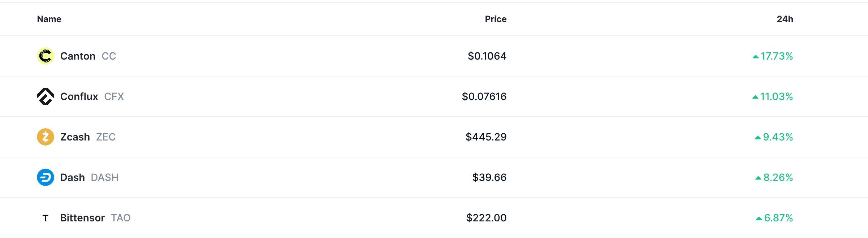Click the Canton coin logo
The image size is (868, 238).
(x=46, y=56)
